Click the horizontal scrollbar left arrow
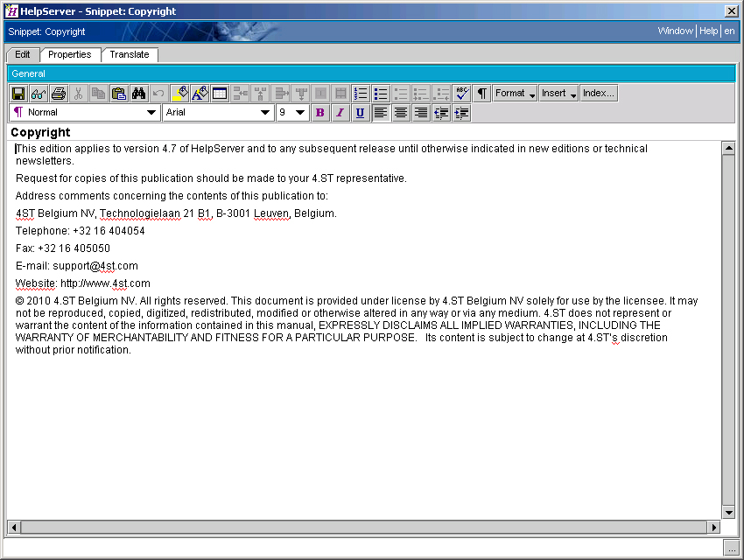 (14, 528)
